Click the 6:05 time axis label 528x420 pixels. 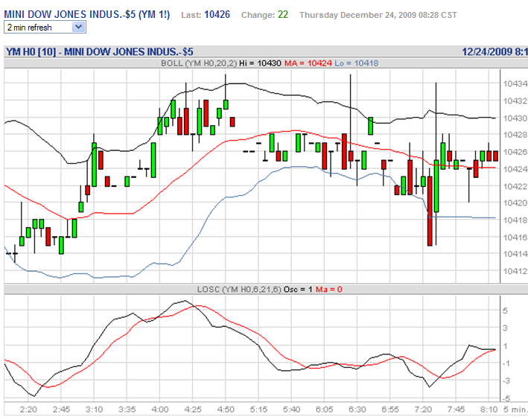[324, 410]
